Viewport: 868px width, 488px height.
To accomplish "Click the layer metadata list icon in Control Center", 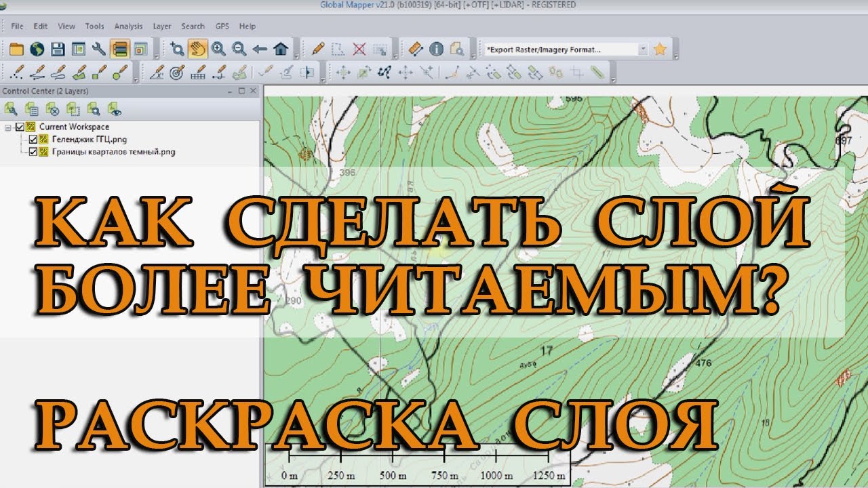I will click(32, 108).
